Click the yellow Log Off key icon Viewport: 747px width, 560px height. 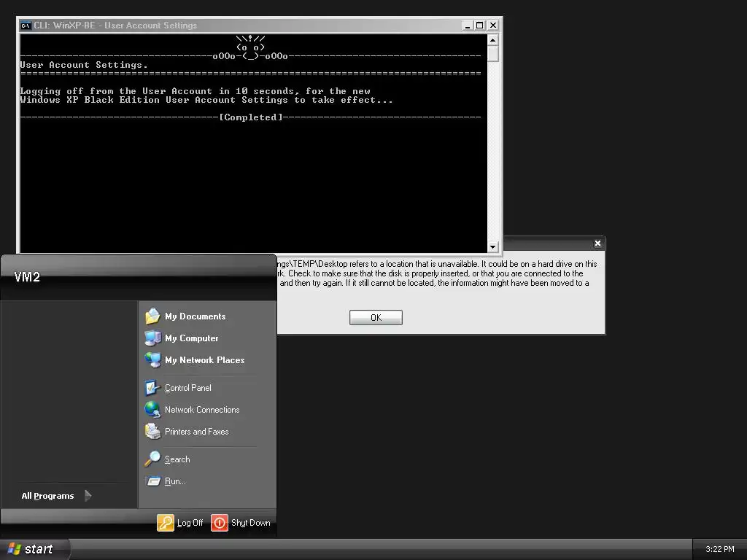tap(166, 523)
